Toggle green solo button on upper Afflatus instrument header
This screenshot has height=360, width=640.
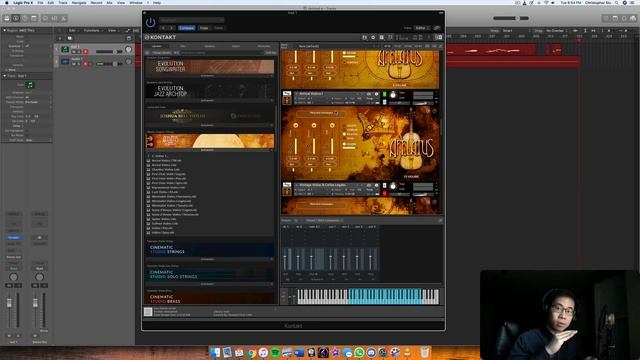(384, 95)
